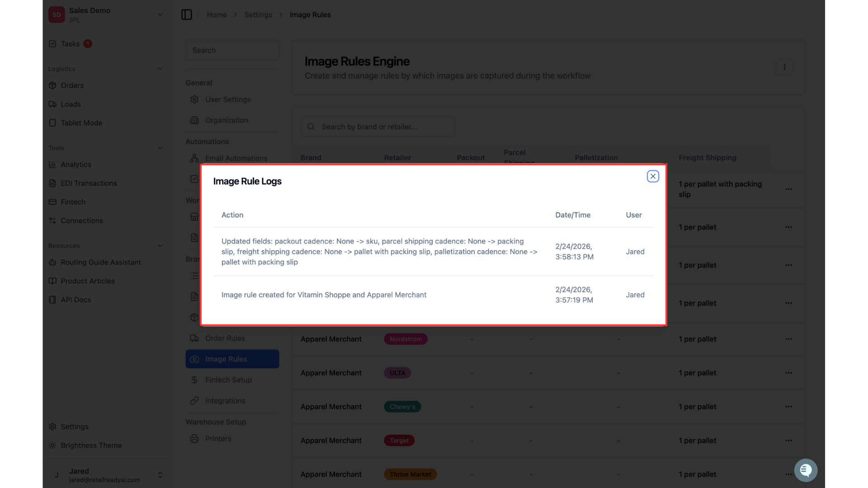Screen dimensions: 868x488
Task: Click the Orders box icon
Action: click(52, 85)
